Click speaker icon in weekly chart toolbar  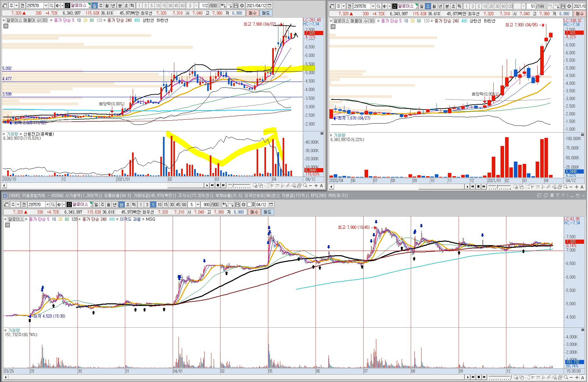coord(385,6)
